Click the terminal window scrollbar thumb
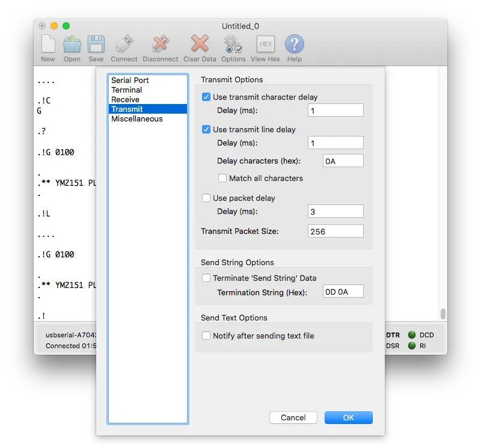This screenshot has height=448, width=481. (x=443, y=314)
